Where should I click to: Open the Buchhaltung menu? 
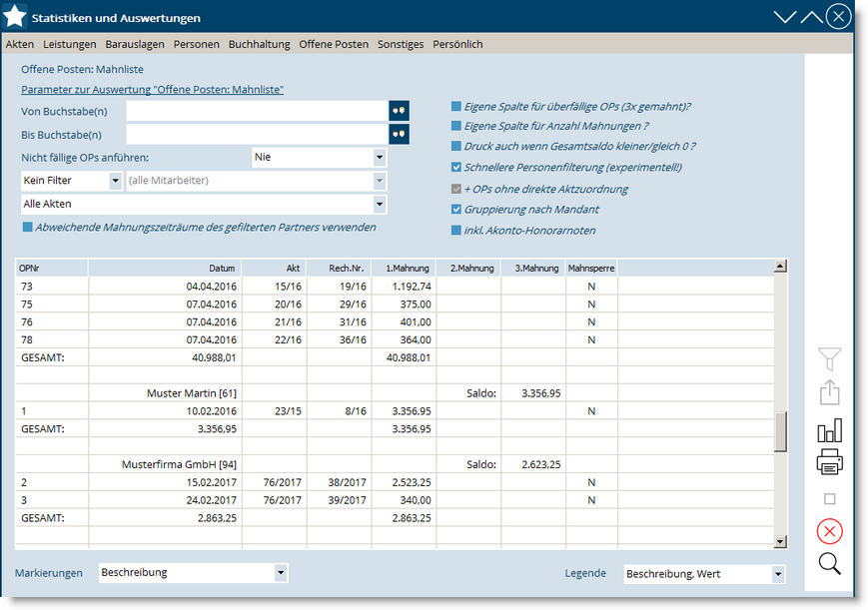[259, 44]
